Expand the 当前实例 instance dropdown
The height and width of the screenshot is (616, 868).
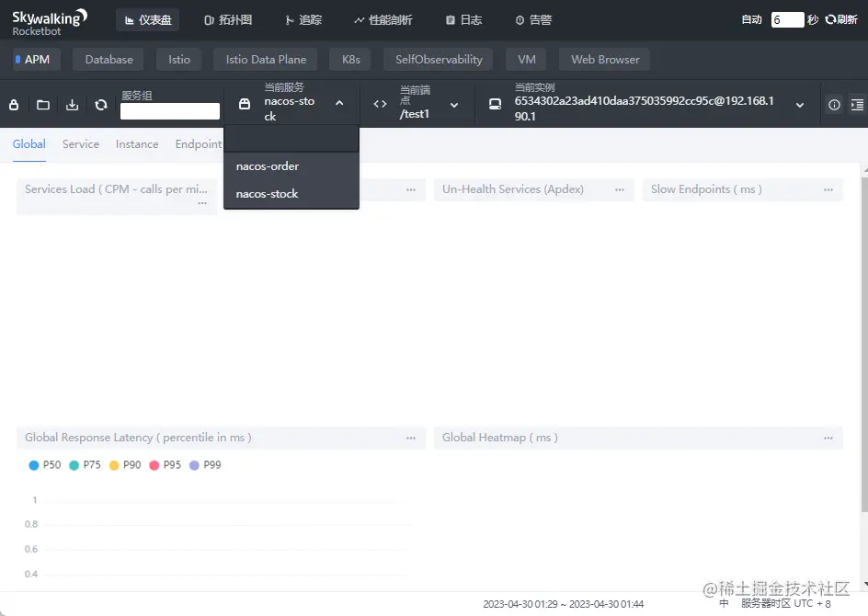coord(800,105)
